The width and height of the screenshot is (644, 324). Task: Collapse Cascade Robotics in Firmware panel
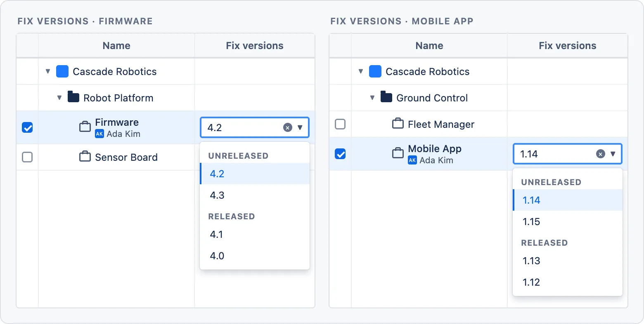coord(48,71)
